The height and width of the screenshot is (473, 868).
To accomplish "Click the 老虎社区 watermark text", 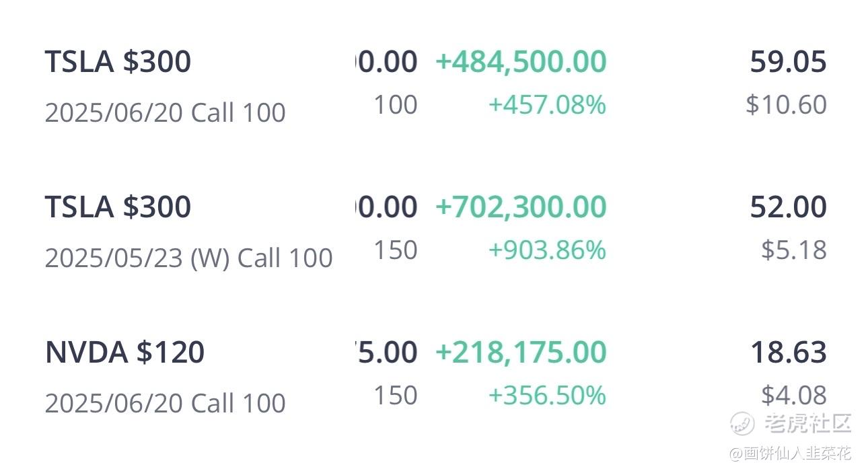I will pos(808,423).
